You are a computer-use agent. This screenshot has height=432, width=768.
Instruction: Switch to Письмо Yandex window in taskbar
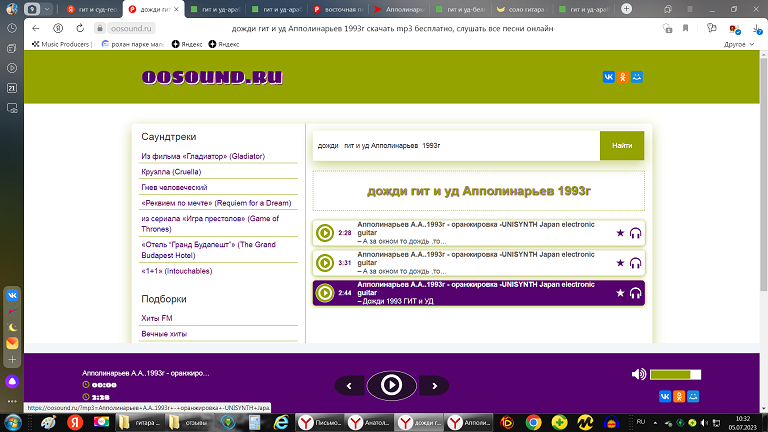pos(320,422)
